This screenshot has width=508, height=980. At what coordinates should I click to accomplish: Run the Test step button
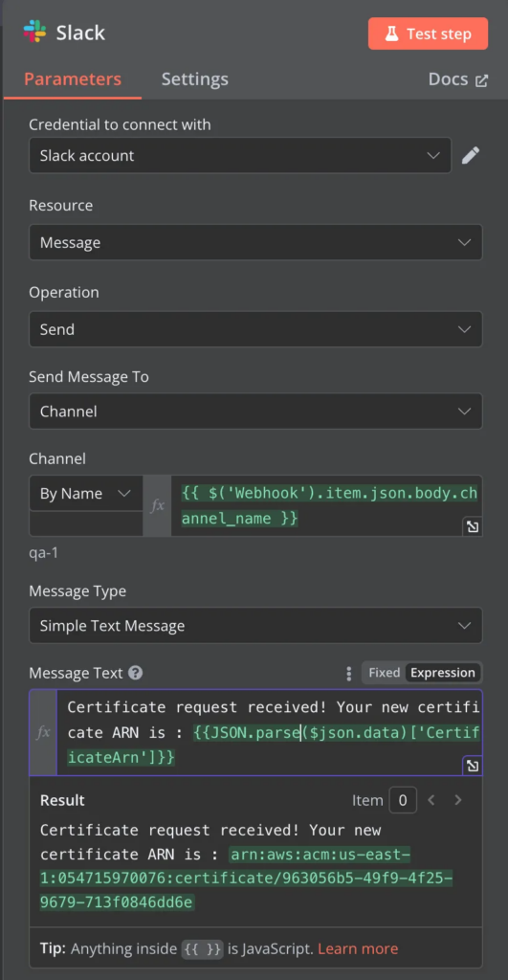[428, 33]
